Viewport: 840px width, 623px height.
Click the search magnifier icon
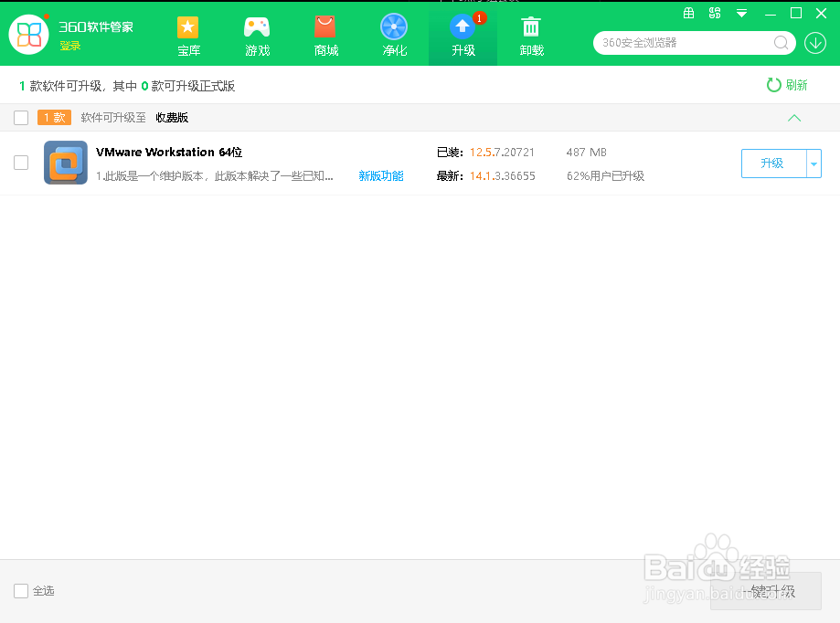[x=782, y=43]
